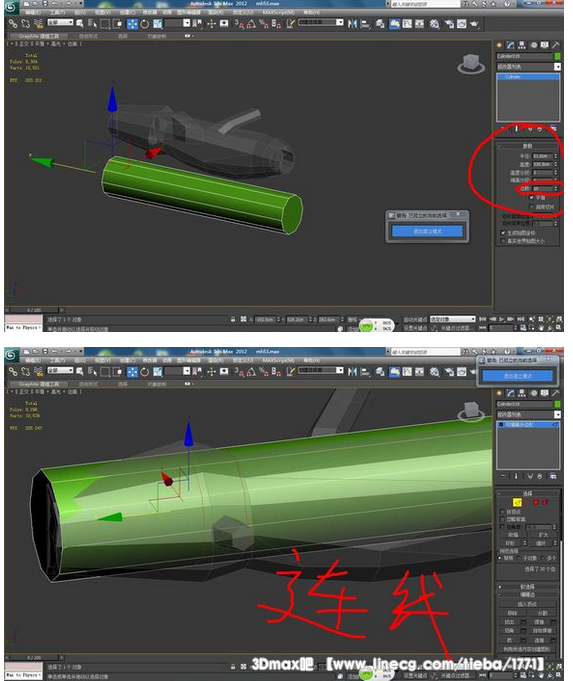Select 多个 preview selection radio

coord(543,558)
